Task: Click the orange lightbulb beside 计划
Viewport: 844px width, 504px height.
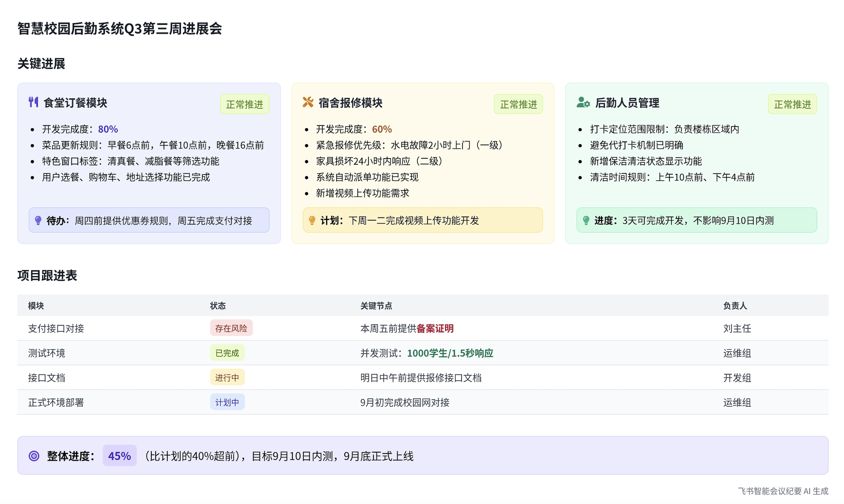Action: coord(312,221)
